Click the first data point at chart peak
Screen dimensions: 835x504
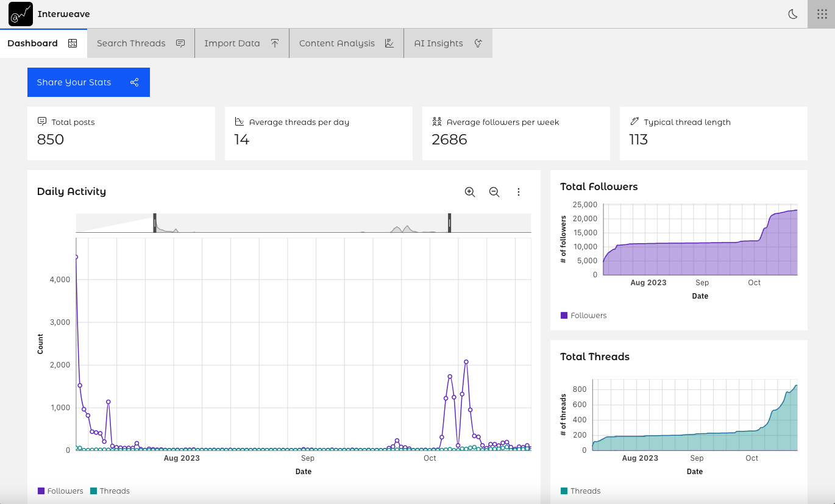[x=76, y=257]
